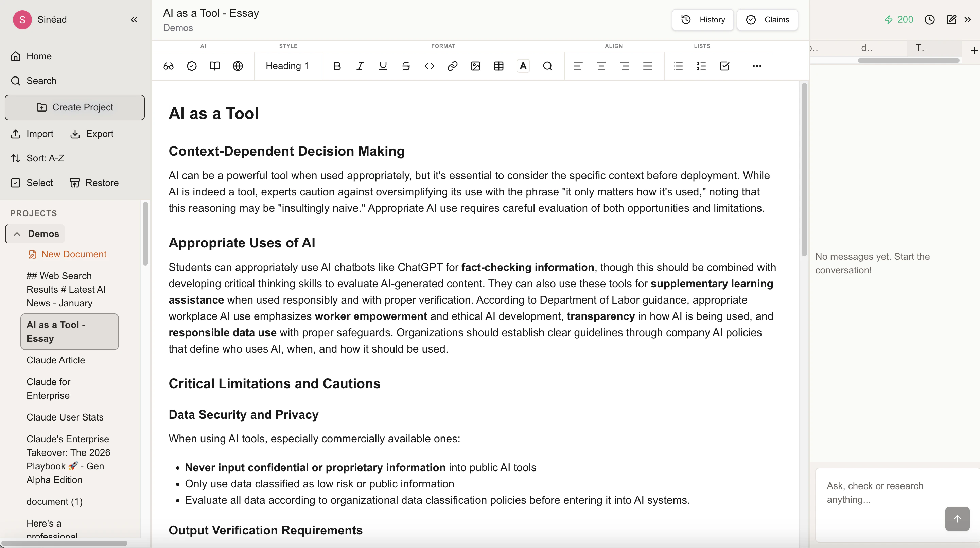Insert a table from toolbar
Image resolution: width=980 pixels, height=548 pixels.
point(499,66)
